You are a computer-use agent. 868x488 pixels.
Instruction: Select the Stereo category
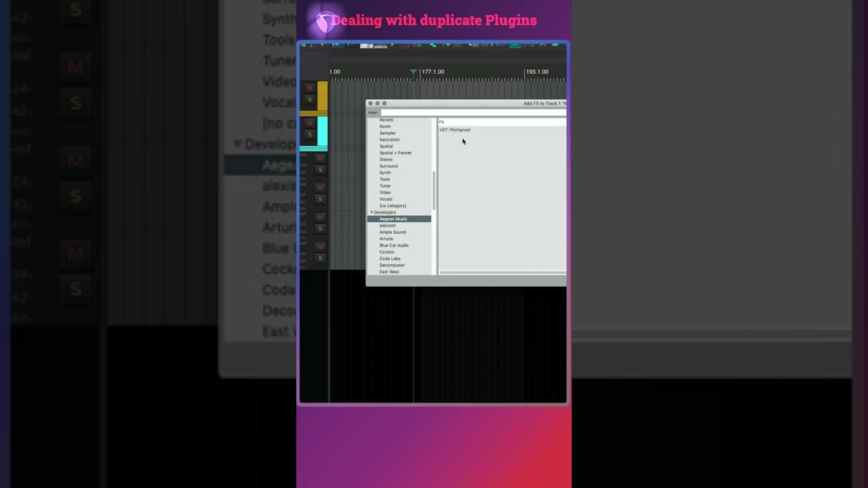pyautogui.click(x=385, y=159)
